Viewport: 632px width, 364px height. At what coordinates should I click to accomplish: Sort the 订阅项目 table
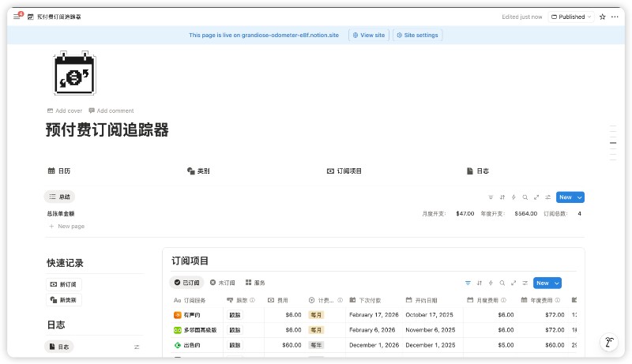480,283
